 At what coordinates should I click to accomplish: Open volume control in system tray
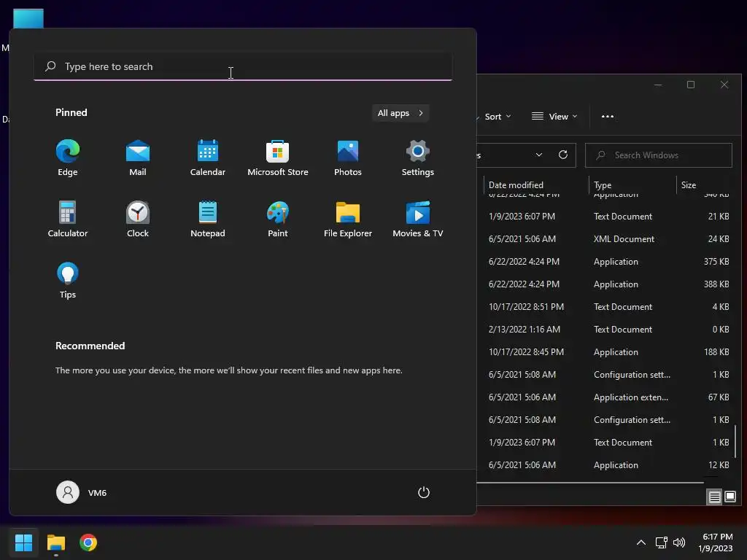click(679, 542)
